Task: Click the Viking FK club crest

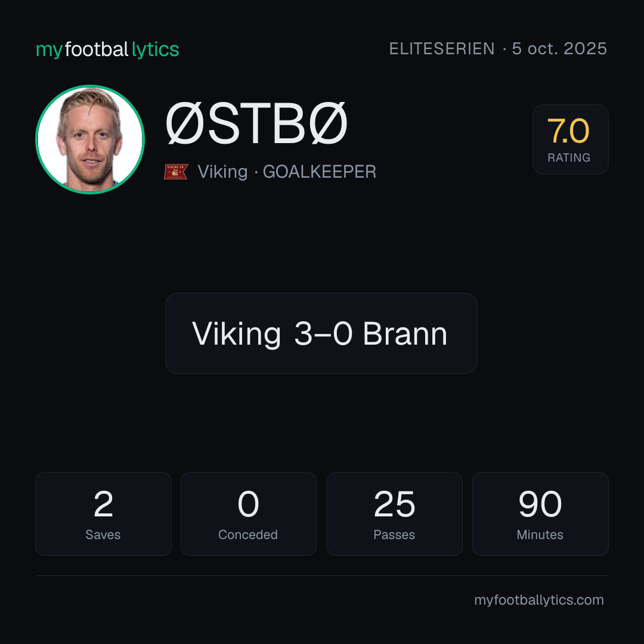Action: pos(176,172)
